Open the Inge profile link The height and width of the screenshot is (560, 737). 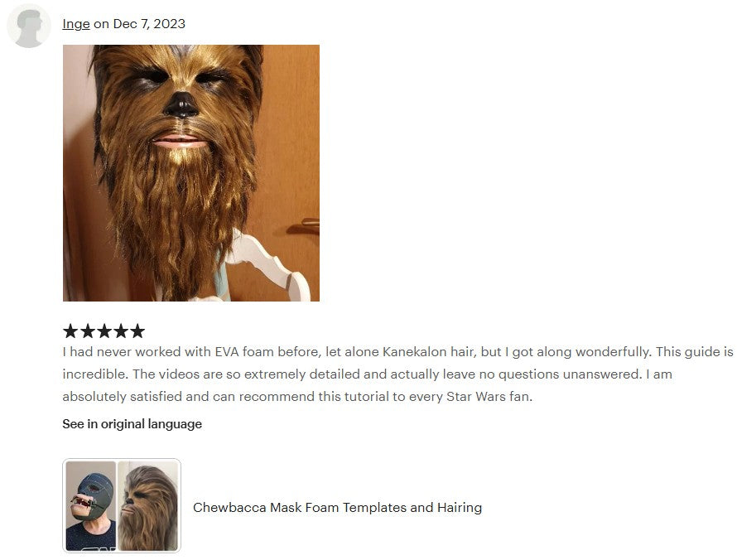75,23
